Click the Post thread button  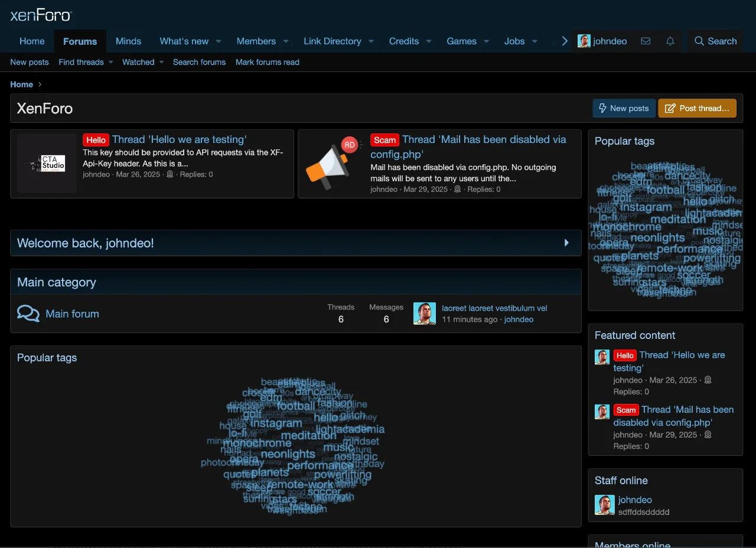pos(697,108)
